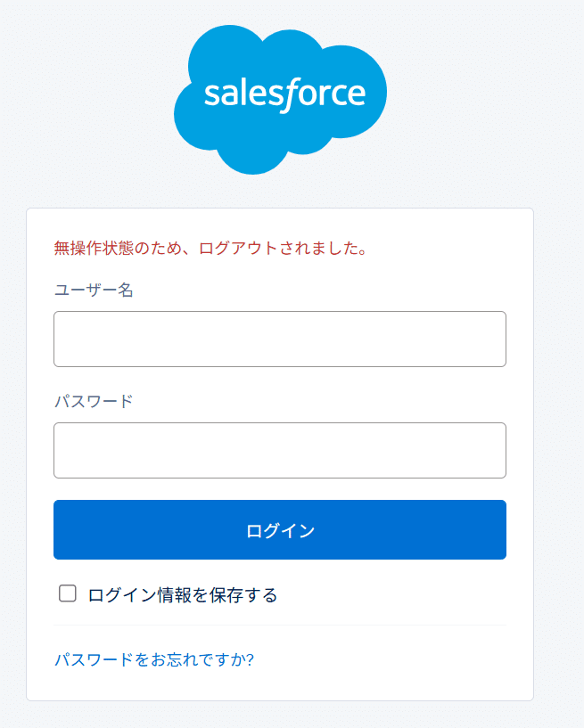Click the divider line above the forgot-password link
Screen dimensions: 584x728
click(280, 626)
